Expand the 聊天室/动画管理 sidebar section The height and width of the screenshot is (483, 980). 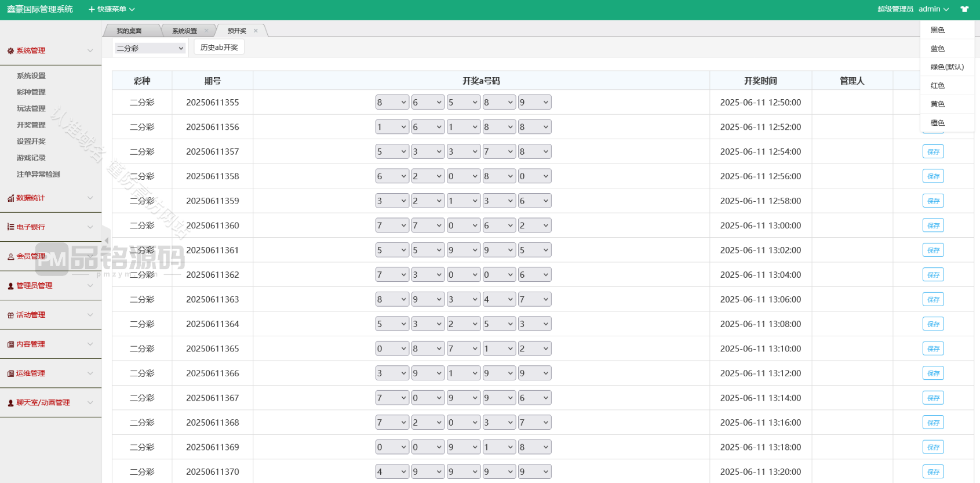[50, 402]
